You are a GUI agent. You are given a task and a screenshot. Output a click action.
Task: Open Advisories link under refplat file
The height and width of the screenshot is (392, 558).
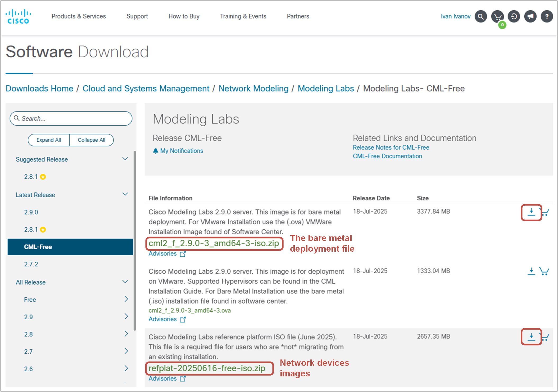pyautogui.click(x=162, y=379)
